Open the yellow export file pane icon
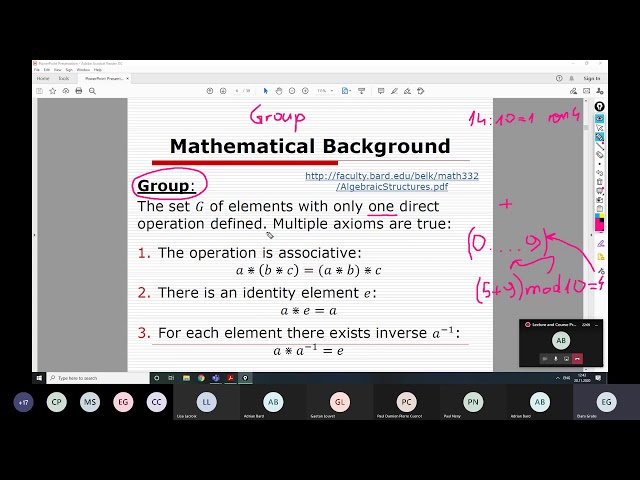Image resolution: width=640 pixels, height=480 pixels. [x=600, y=257]
